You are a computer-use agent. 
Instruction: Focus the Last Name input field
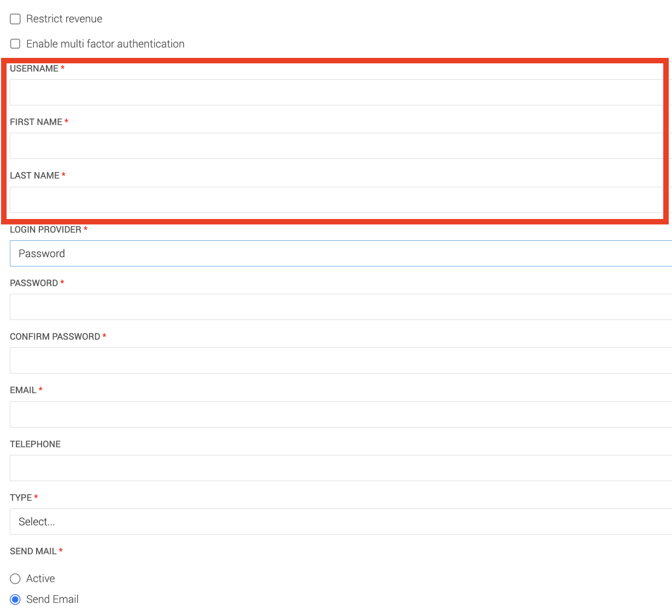click(x=341, y=200)
